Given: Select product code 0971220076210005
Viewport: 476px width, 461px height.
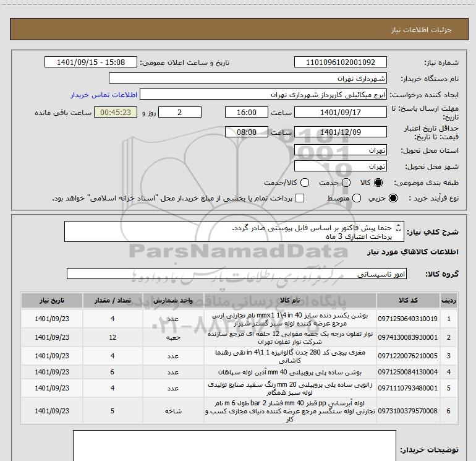Looking at the screenshot, I should click(408, 356).
